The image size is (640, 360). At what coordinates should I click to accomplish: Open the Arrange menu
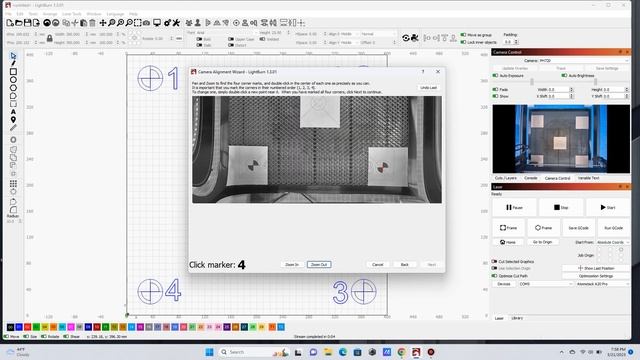coord(50,14)
